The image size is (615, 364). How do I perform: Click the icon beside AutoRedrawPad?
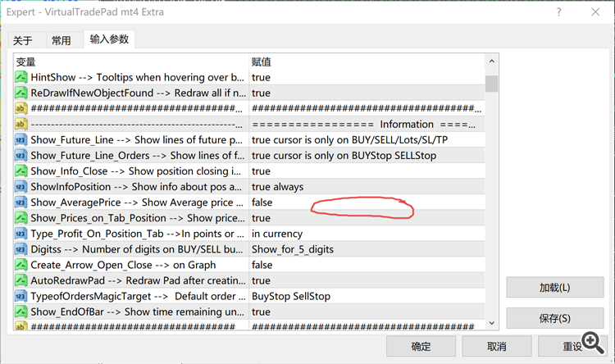tap(20, 281)
